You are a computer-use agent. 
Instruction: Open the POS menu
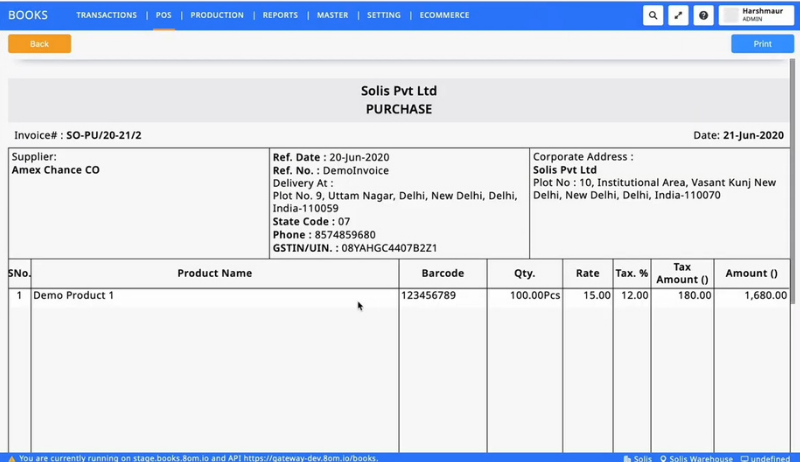[x=164, y=15]
